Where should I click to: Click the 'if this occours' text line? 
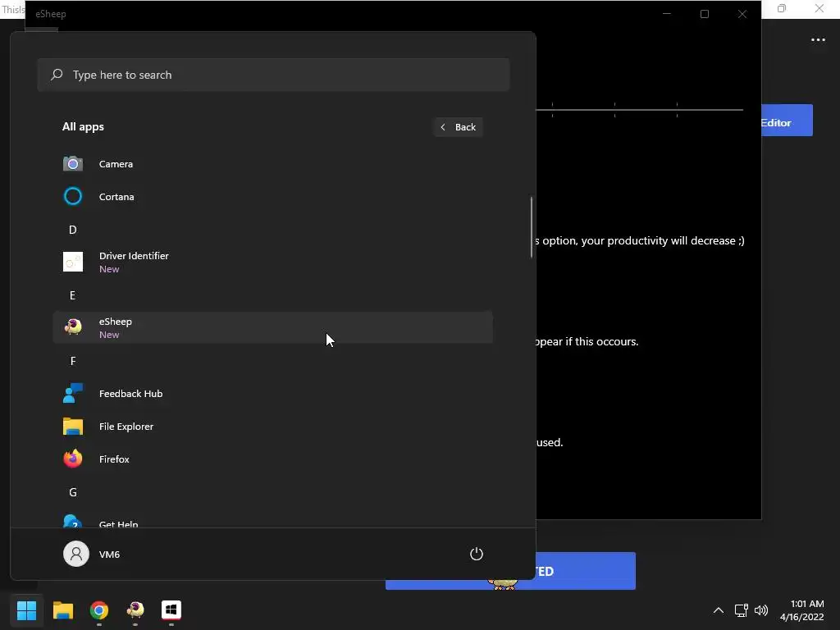pyautogui.click(x=587, y=341)
